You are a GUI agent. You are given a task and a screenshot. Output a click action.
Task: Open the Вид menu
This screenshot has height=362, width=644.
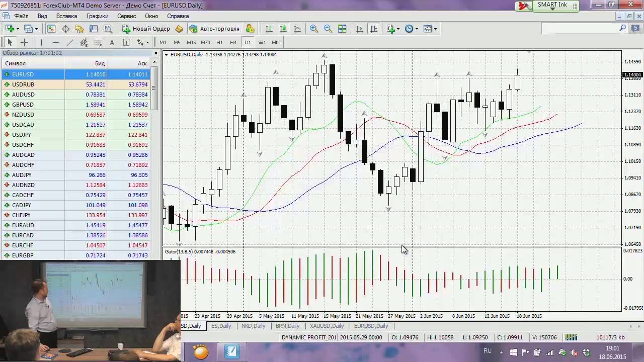42,16
